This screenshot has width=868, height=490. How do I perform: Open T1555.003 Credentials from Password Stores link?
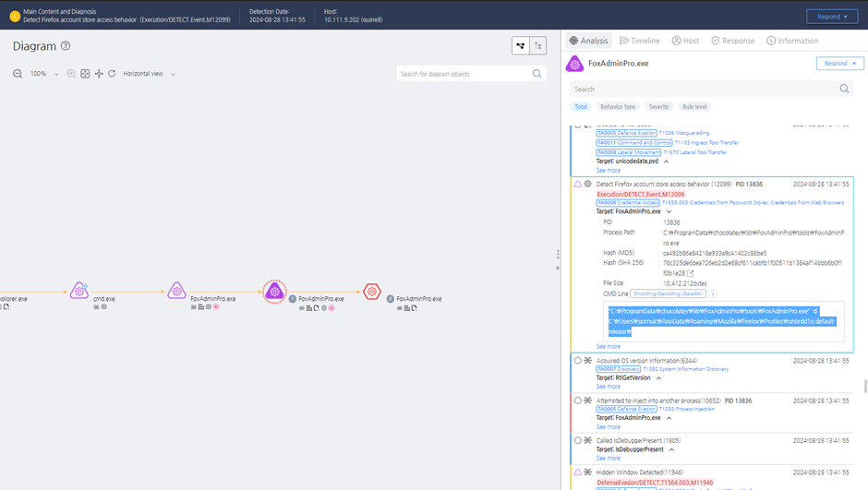click(x=753, y=203)
